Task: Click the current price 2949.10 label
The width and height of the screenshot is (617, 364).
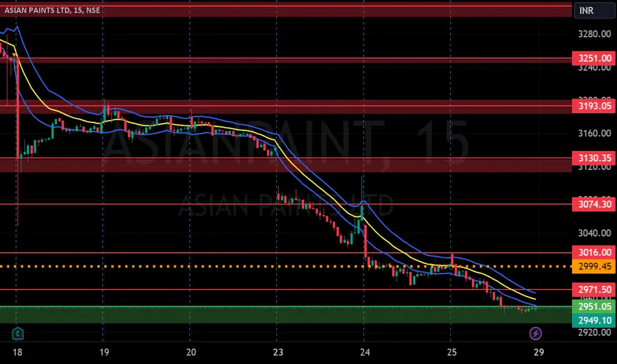Action: pos(594,320)
